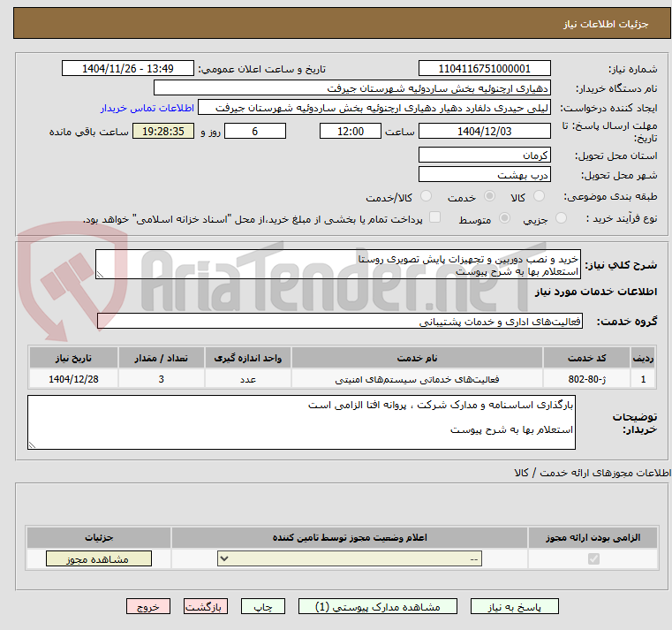Click the announcement date field 1404/11/26 - 13:49
This screenshot has height=630, width=672.
click(128, 69)
